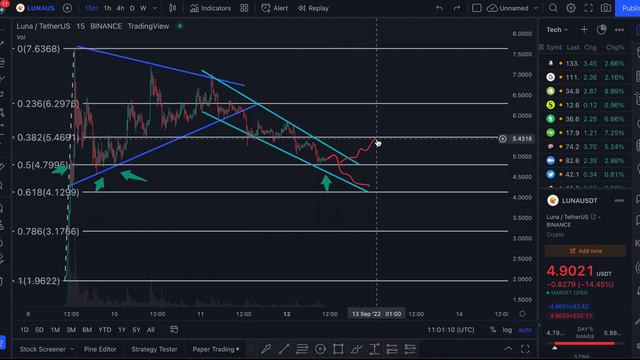Set range to 1M
This screenshot has height=360, width=640.
pos(55,330)
